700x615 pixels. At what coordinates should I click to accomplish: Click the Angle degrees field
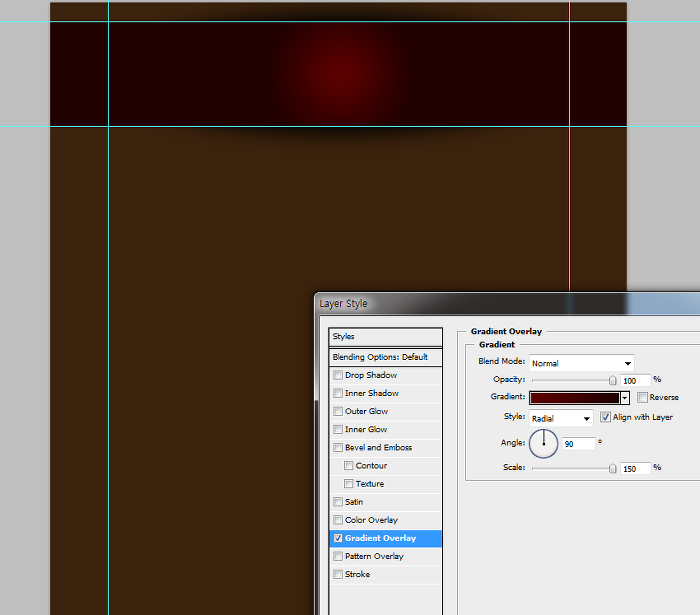point(579,444)
